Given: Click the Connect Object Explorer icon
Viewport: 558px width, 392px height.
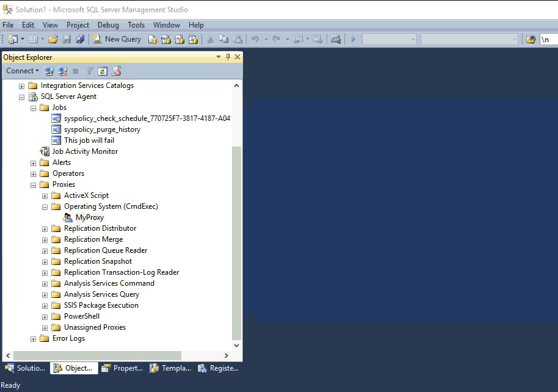Looking at the screenshot, I should [49, 71].
